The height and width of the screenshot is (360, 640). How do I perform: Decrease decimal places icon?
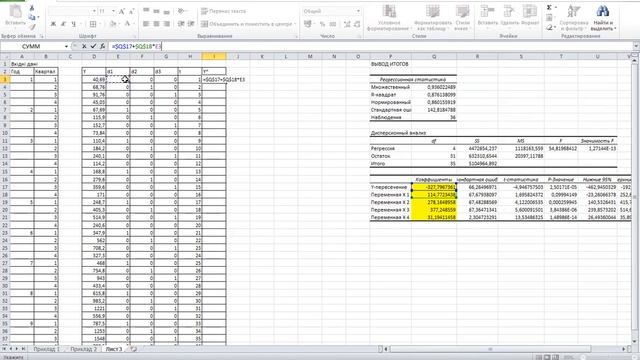[x=357, y=24]
